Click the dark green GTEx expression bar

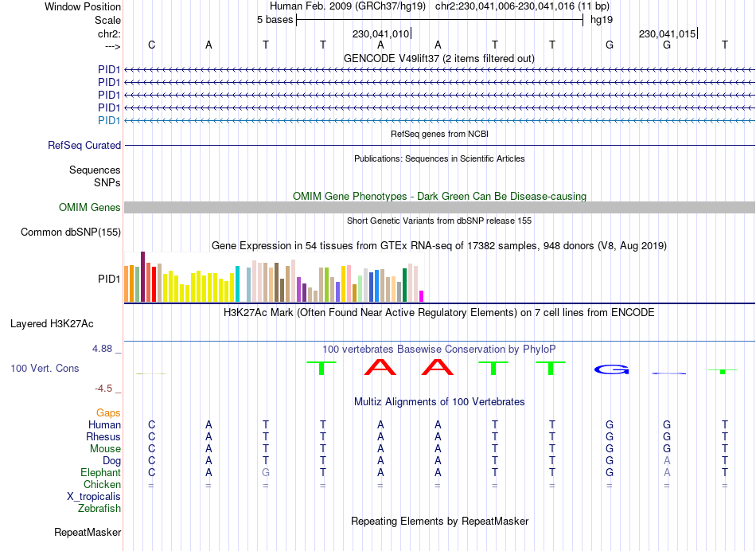(x=404, y=285)
